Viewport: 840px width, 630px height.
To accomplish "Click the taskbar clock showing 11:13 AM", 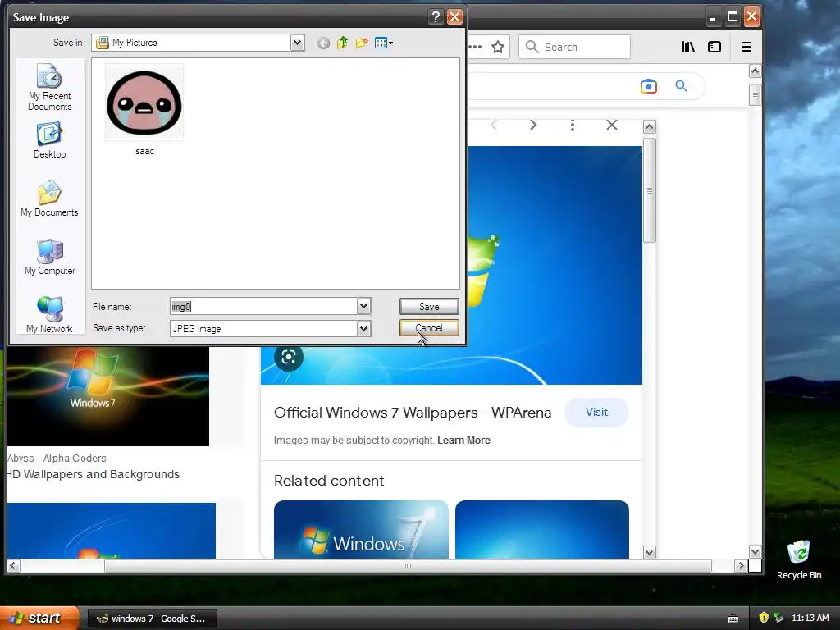I will 810,619.
